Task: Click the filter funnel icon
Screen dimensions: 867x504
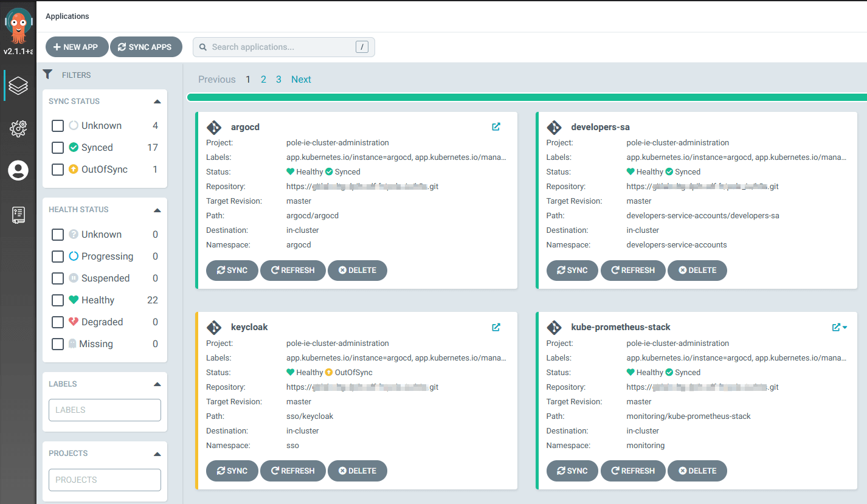Action: [47, 74]
